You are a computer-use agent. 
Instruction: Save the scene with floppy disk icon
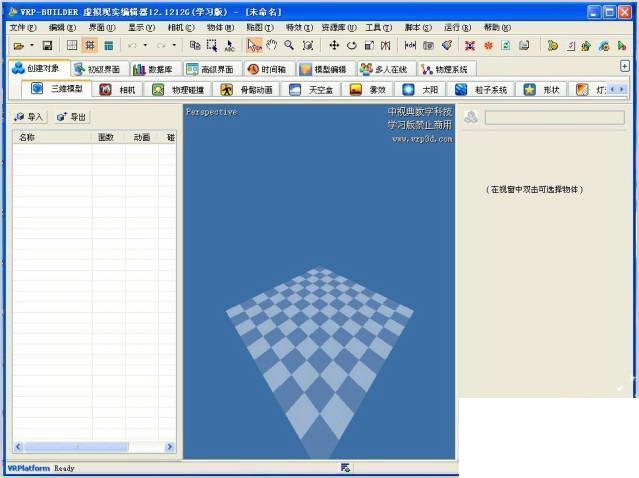point(47,45)
